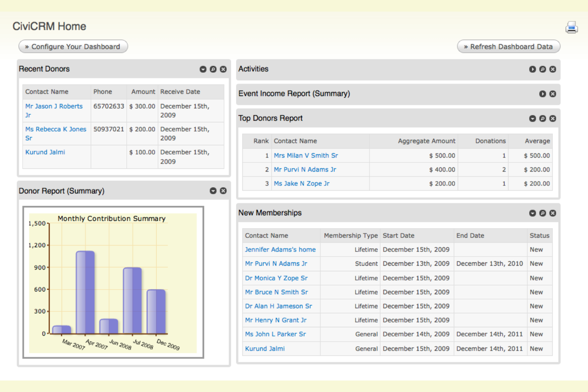Image resolution: width=588 pixels, height=392 pixels.
Task: Click the Membership Type column header
Action: 351,236
